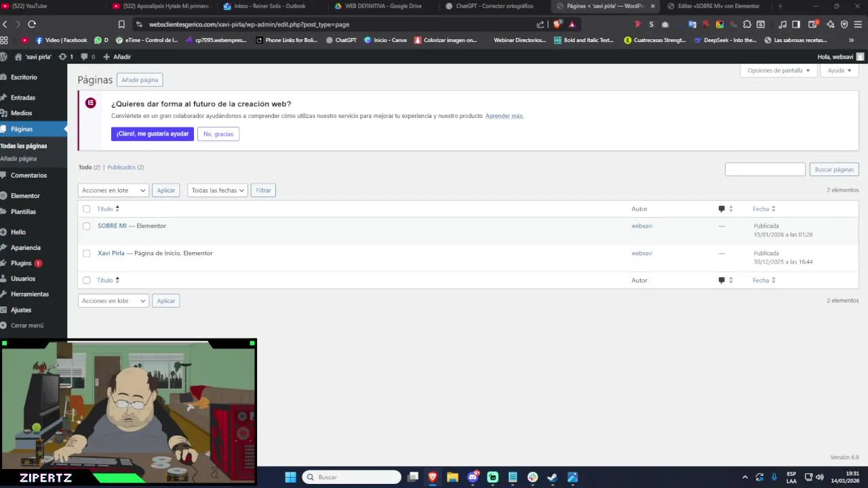The height and width of the screenshot is (488, 868).
Task: Tick the Xavi Pirla row checkbox
Action: 86,253
